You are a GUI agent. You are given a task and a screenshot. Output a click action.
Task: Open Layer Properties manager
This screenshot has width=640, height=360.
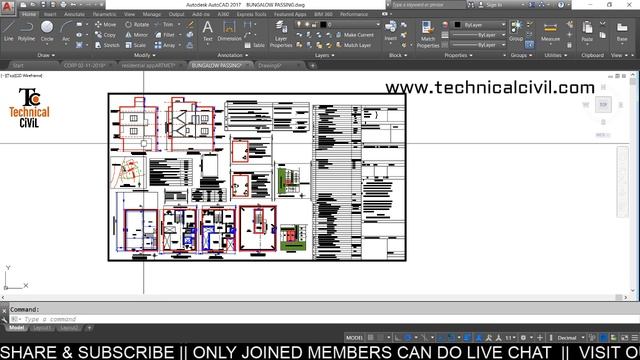click(x=281, y=34)
